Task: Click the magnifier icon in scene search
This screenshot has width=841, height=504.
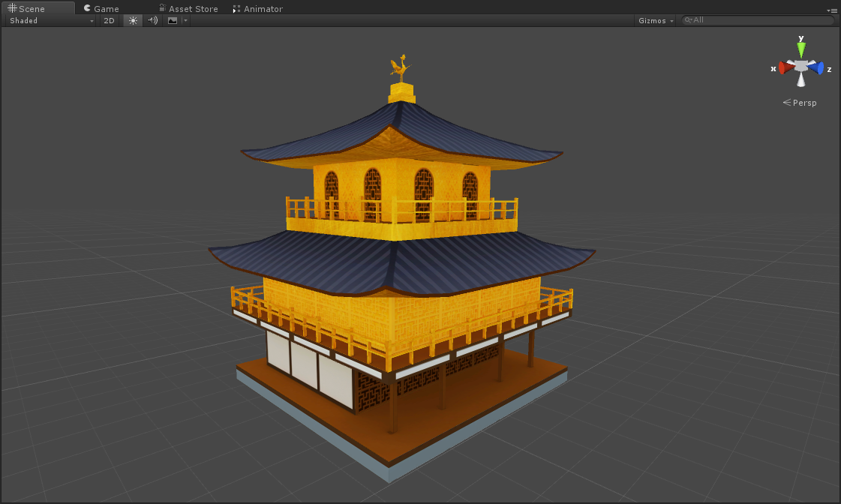Action: click(688, 19)
